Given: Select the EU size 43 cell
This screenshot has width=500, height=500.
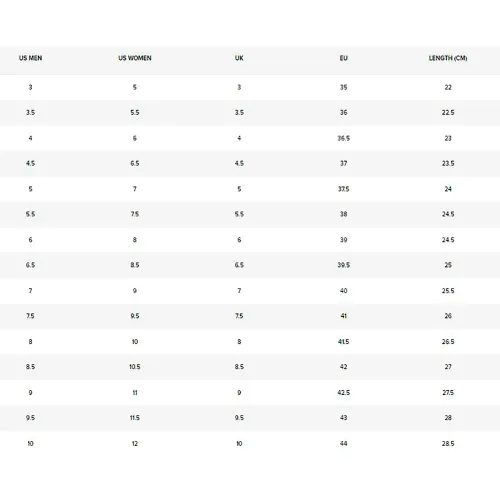Looking at the screenshot, I should pyautogui.click(x=343, y=418).
